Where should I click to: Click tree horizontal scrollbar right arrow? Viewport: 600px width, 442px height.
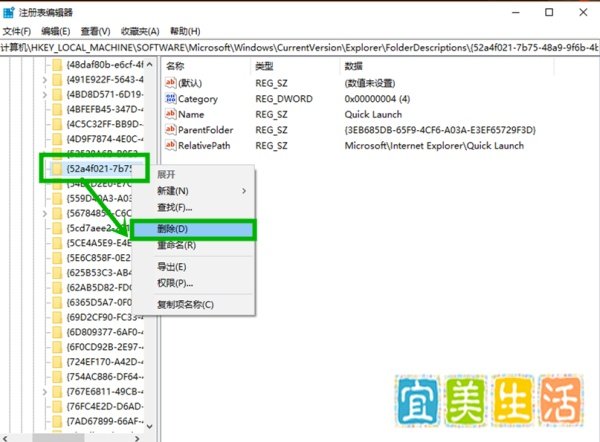pos(137,438)
